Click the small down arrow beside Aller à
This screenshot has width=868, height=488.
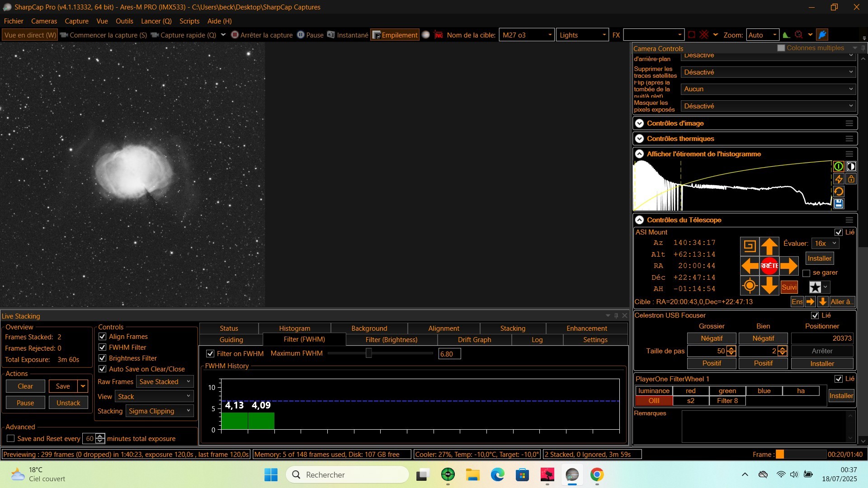pos(823,302)
